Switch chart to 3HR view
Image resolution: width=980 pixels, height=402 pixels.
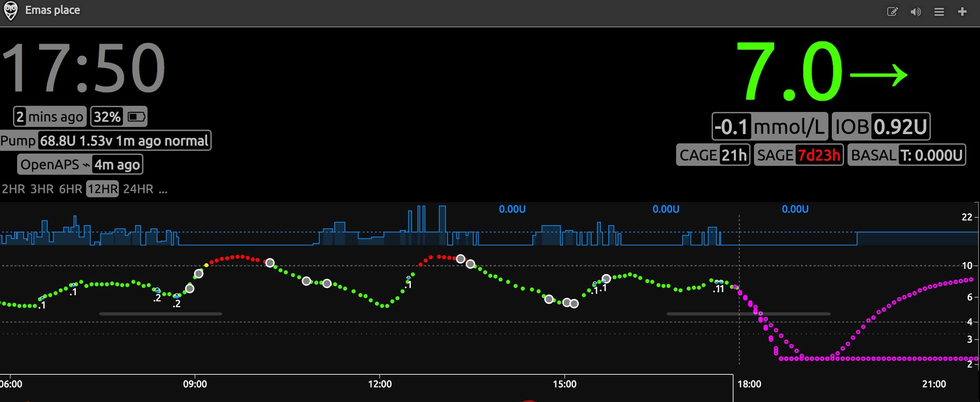pyautogui.click(x=42, y=189)
